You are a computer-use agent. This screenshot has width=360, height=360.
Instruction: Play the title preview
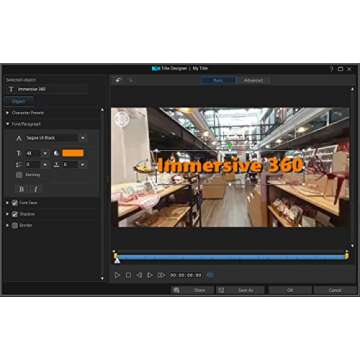[117, 275]
